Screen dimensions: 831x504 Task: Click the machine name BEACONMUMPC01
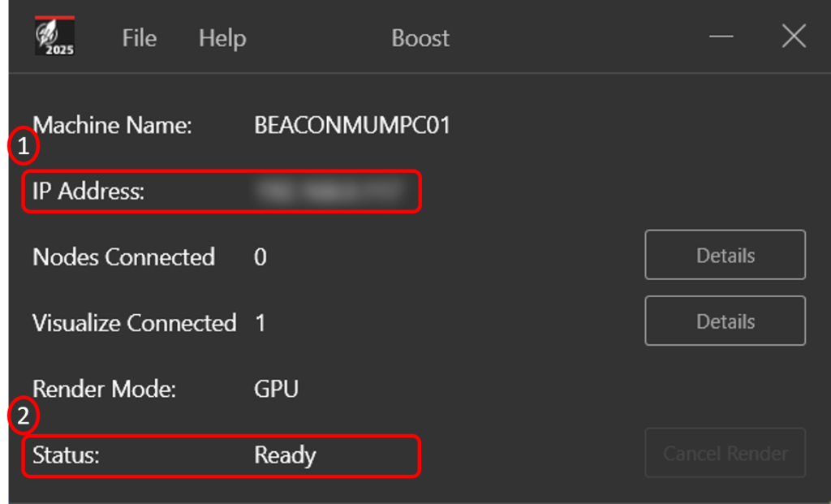353,125
